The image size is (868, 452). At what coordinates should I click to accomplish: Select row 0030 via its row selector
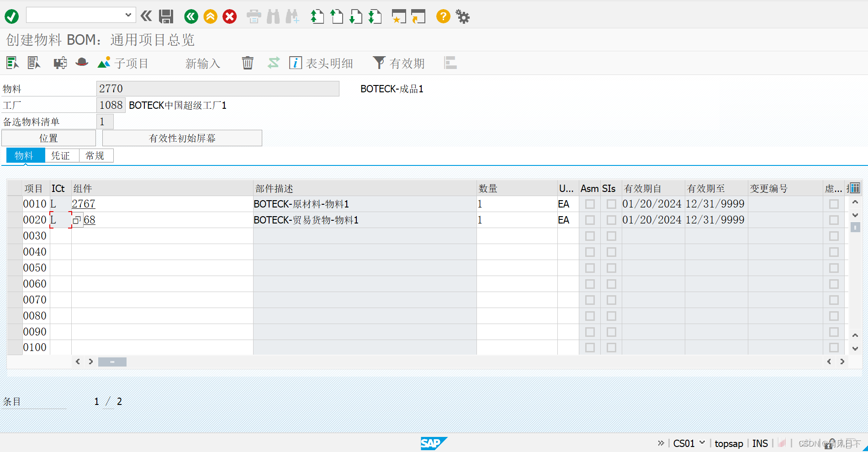click(15, 236)
